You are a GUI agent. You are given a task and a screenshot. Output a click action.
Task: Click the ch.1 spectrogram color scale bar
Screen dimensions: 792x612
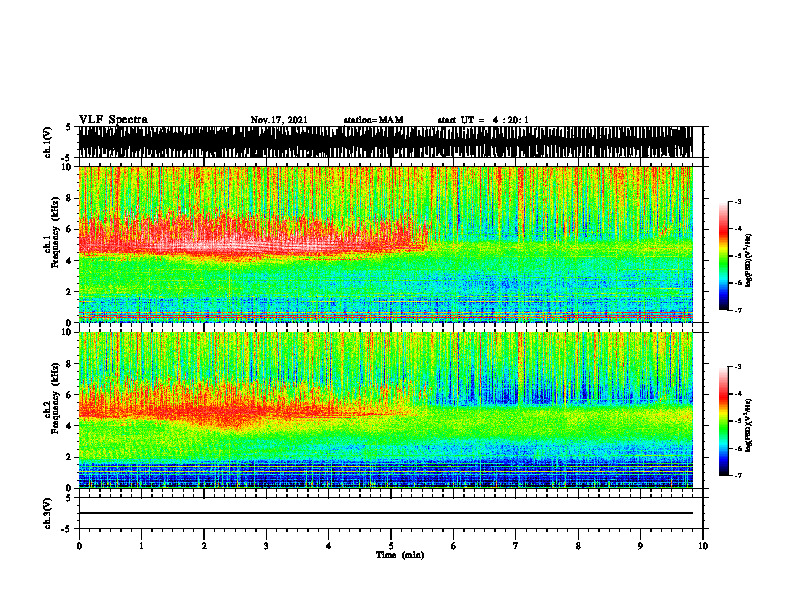[x=723, y=256]
